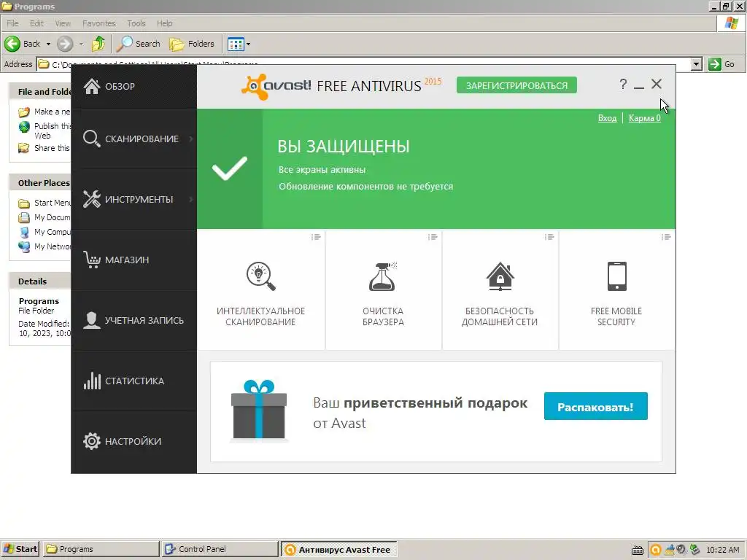Open the View menu
This screenshot has width=747, height=560.
[63, 23]
